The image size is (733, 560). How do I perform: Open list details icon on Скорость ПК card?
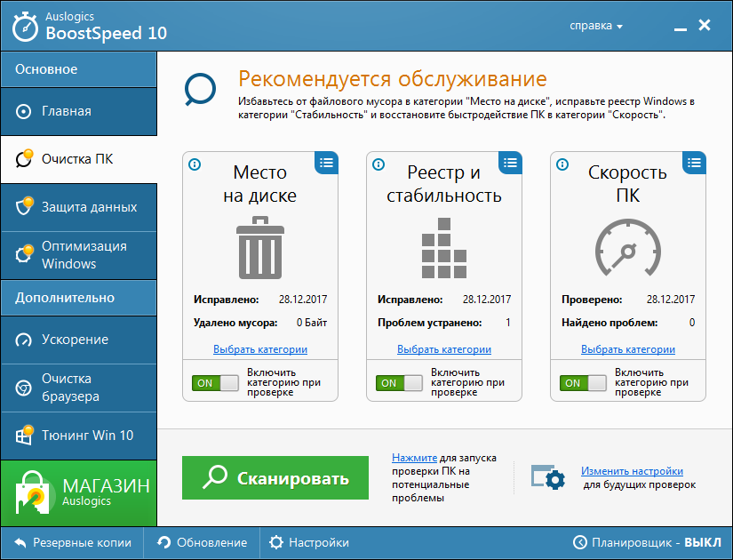[x=694, y=163]
